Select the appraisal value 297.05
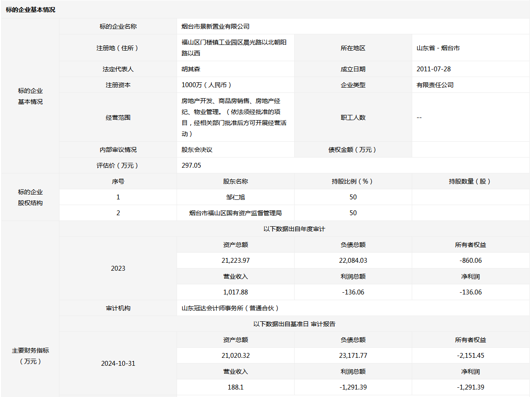The width and height of the screenshot is (532, 397). pyautogui.click(x=191, y=165)
